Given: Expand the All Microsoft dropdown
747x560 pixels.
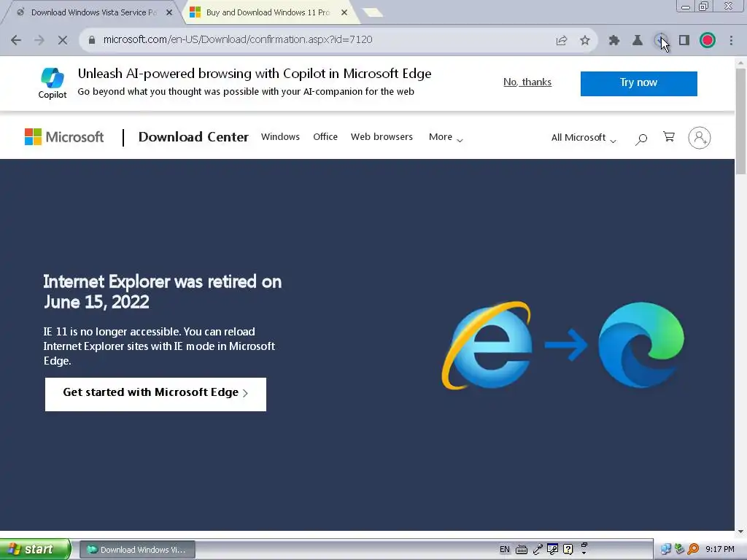Looking at the screenshot, I should tap(584, 138).
